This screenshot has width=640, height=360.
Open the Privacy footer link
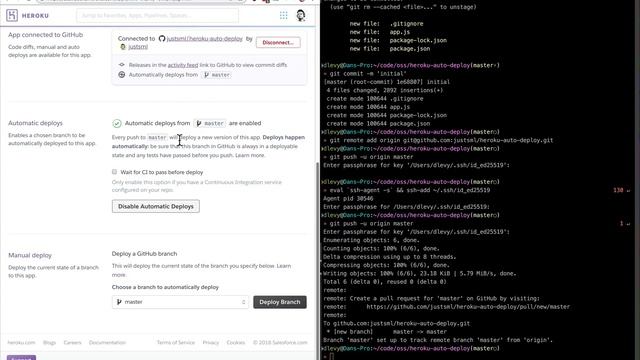point(211,342)
